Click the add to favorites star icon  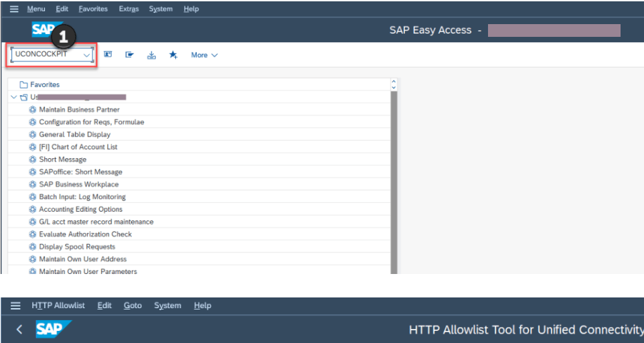click(x=173, y=55)
